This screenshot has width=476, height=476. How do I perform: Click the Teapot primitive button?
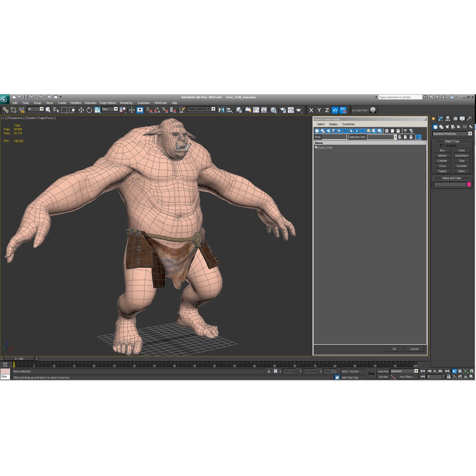pyautogui.click(x=443, y=171)
